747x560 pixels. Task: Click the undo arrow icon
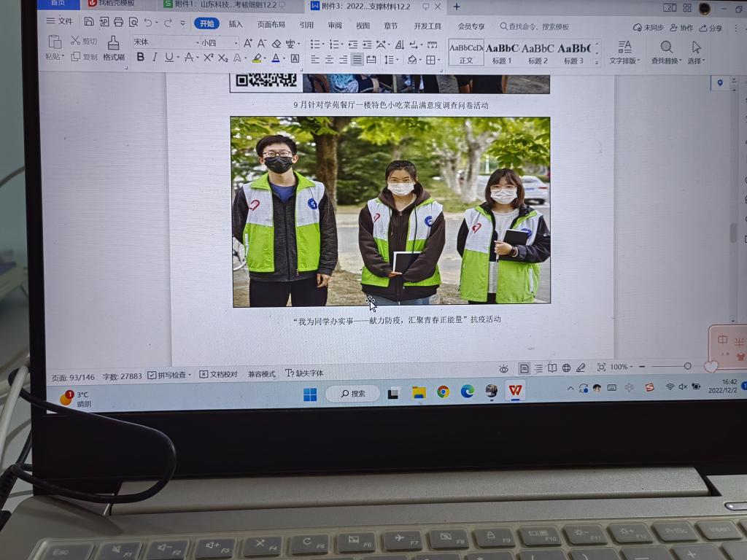(x=148, y=23)
